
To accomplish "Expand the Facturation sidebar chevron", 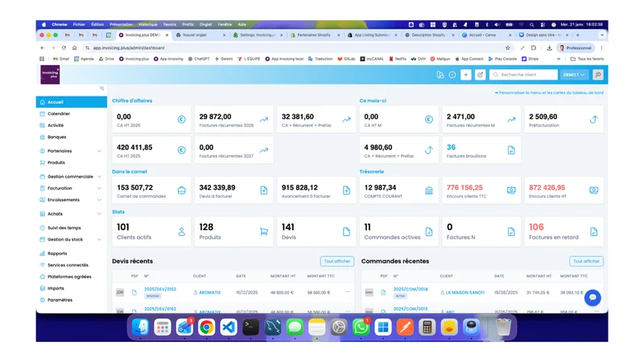I will [x=99, y=188].
